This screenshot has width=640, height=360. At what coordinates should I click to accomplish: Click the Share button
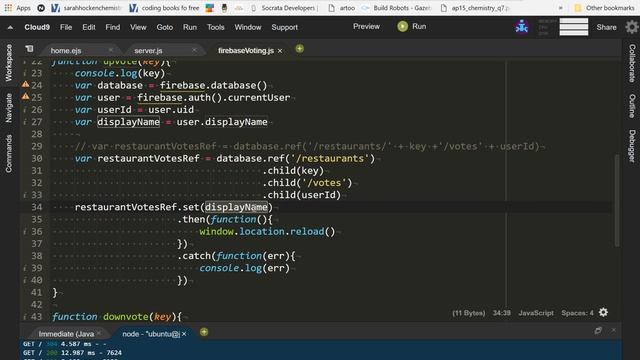coord(606,27)
